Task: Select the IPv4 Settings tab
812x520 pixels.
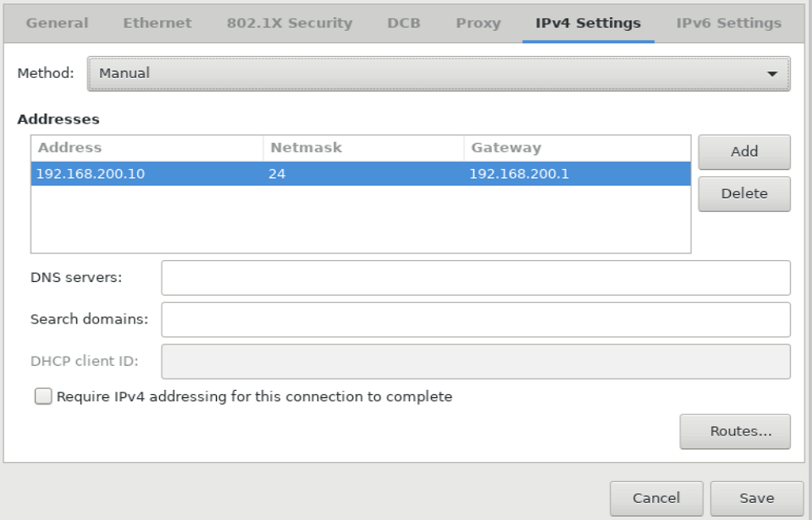Action: tap(588, 23)
